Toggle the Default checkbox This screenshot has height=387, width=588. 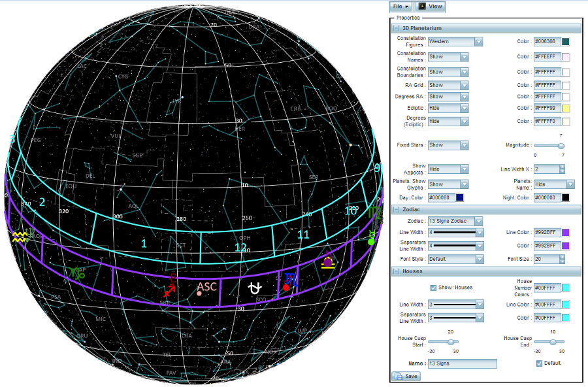tap(539, 363)
